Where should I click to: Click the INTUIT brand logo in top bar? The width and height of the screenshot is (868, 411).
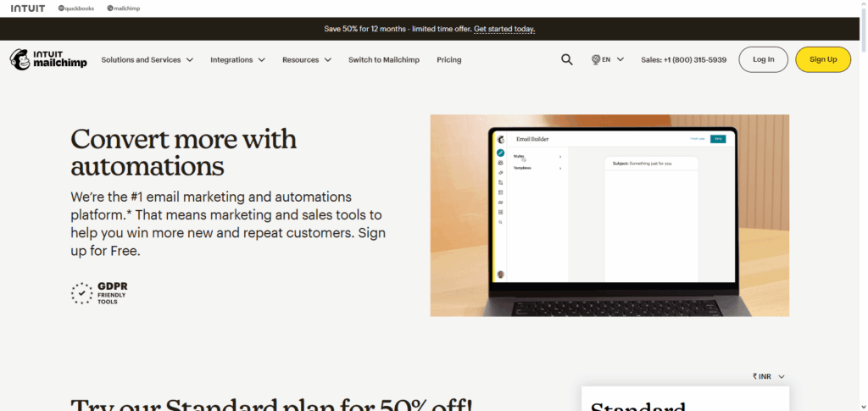(28, 8)
